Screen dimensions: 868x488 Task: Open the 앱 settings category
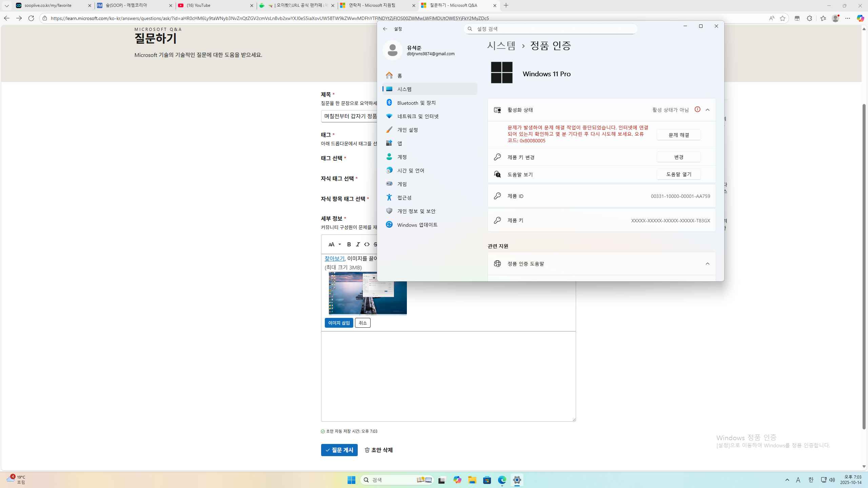tap(430, 143)
